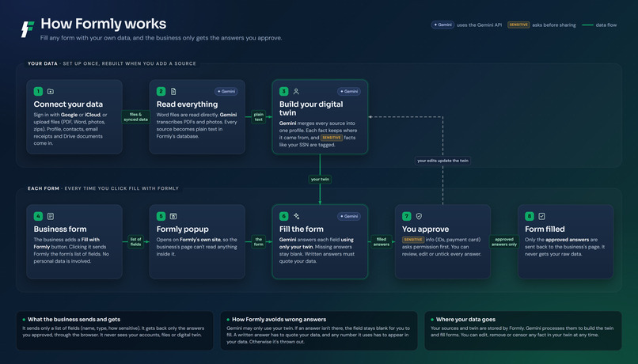
Task: Click the checkmark box icon on Form filled card
Action: 541,216
